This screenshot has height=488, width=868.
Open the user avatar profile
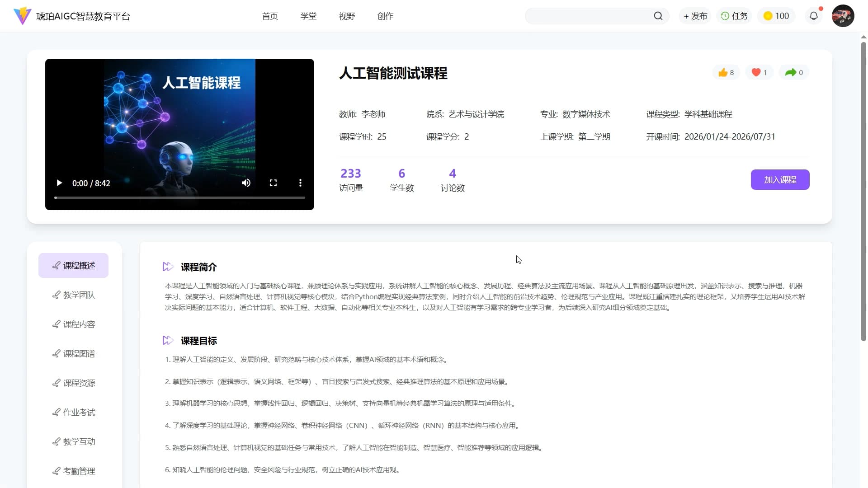pyautogui.click(x=843, y=16)
